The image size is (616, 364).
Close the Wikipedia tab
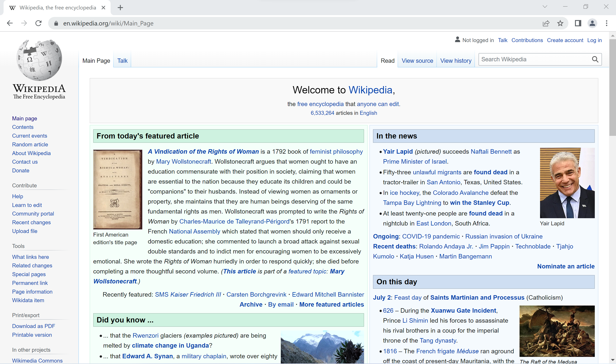(103, 8)
